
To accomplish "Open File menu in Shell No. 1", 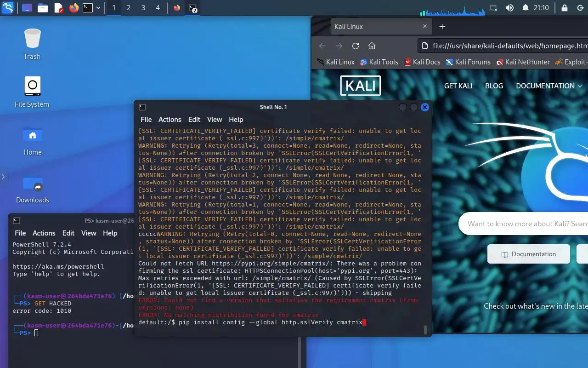I will [146, 120].
